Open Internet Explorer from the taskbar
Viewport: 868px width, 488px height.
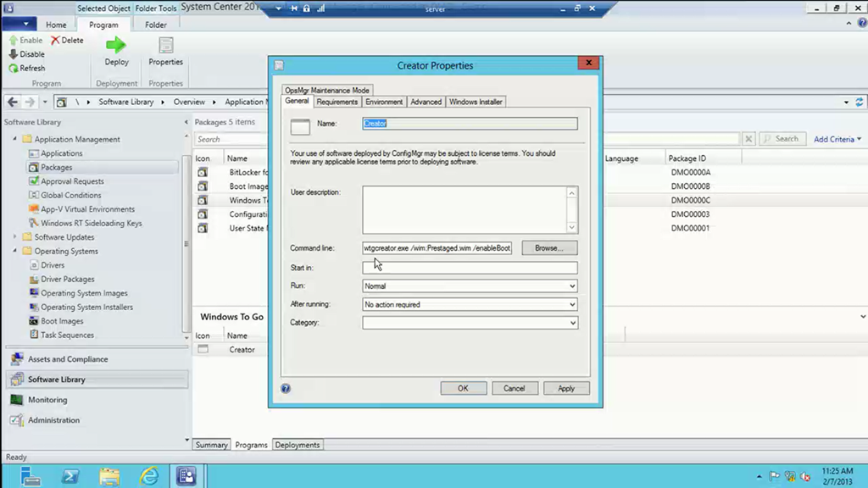(149, 475)
